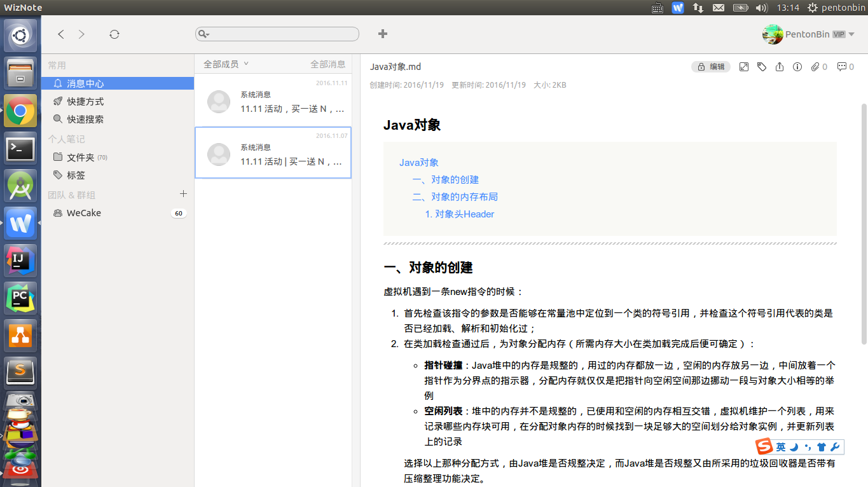868x487 pixels.
Task: Click Sogou punctuation toggle icon
Action: tap(808, 447)
